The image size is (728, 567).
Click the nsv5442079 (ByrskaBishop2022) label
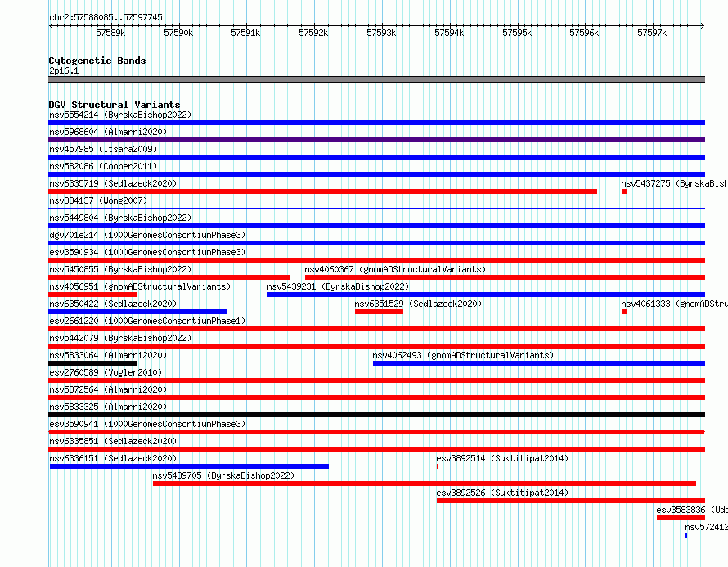(120, 338)
